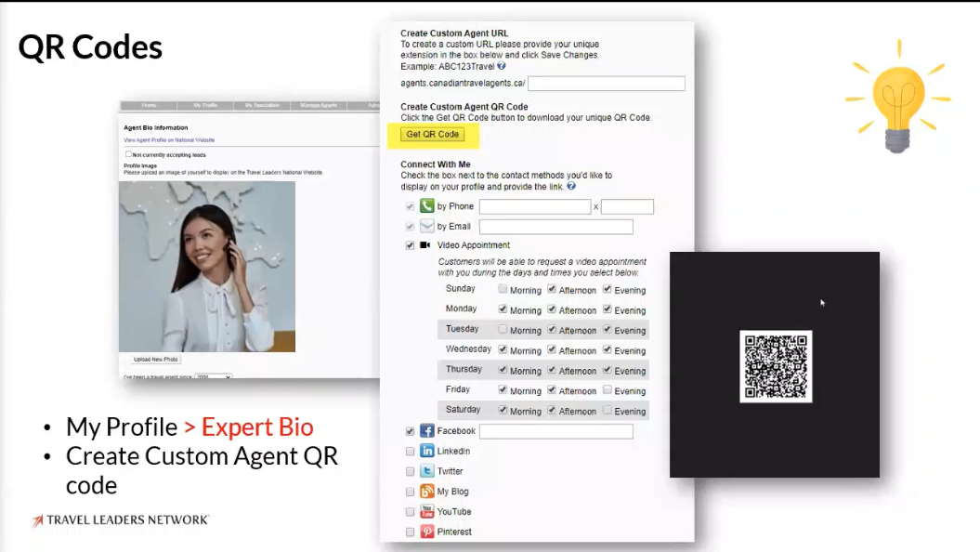Image resolution: width=980 pixels, height=552 pixels.
Task: Click the 'agents.canadiantravelagents.ca/' text
Action: tap(463, 83)
